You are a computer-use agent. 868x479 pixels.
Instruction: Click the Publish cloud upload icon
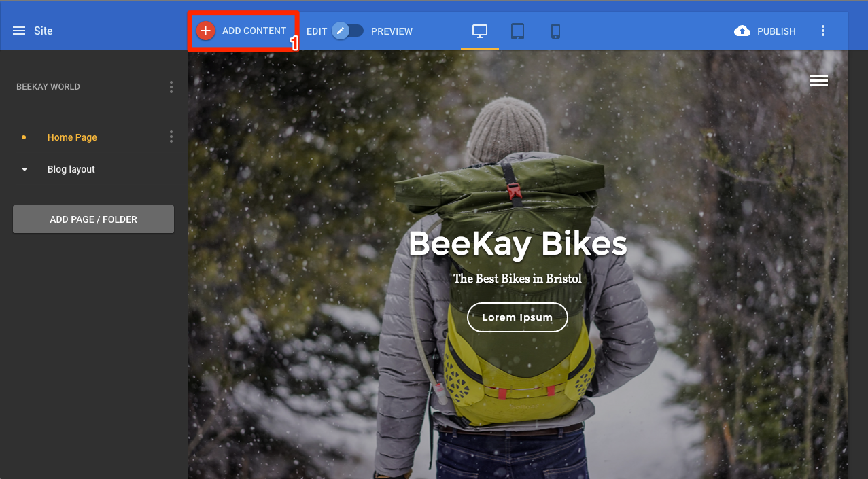742,31
